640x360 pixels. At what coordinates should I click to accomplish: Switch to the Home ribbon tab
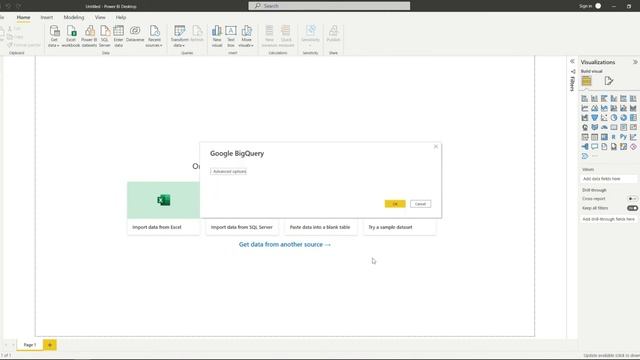click(23, 18)
